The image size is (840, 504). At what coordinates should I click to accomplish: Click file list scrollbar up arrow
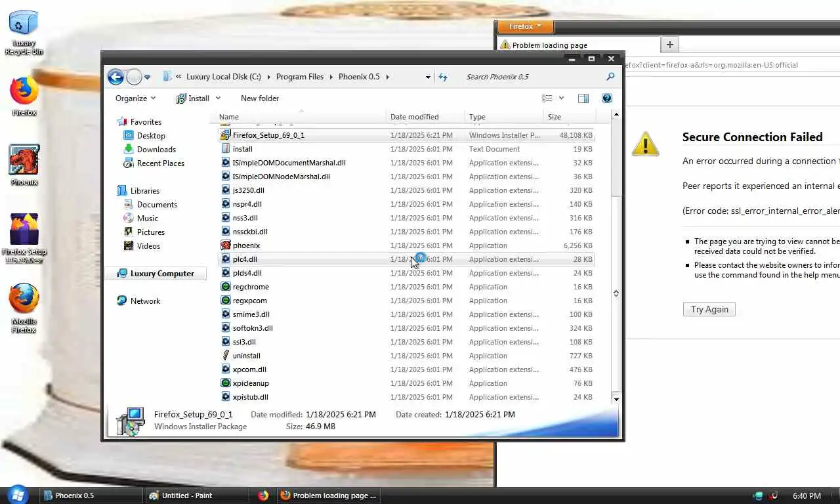[x=616, y=115]
